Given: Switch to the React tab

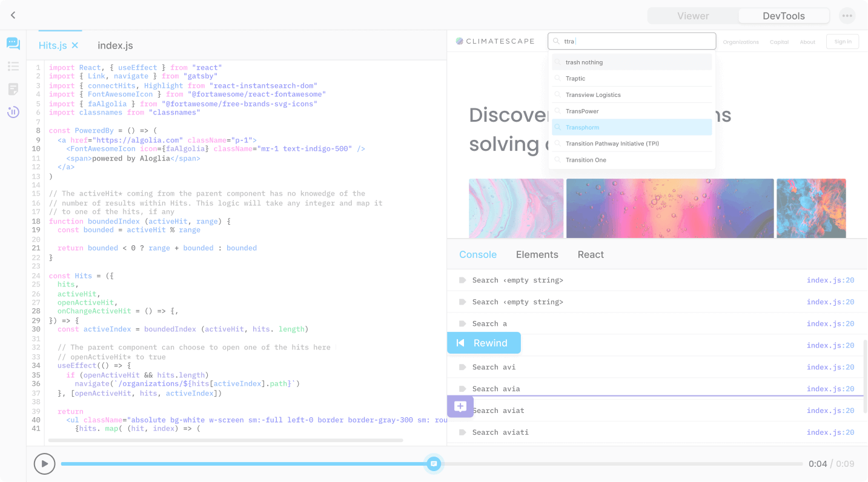Looking at the screenshot, I should 591,254.
